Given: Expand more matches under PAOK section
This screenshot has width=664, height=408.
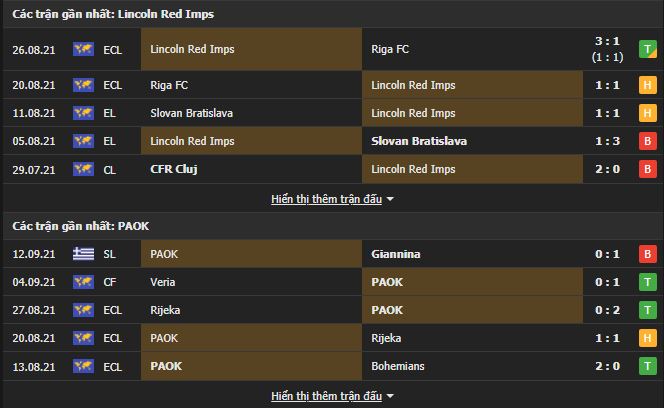Looking at the screenshot, I should [326, 396].
